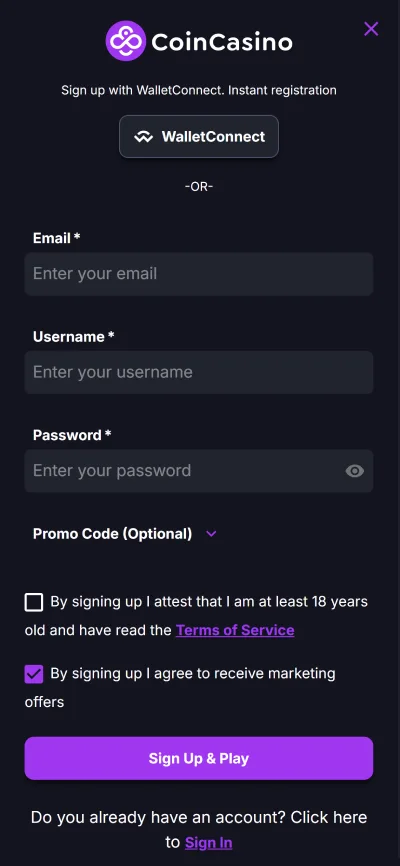Viewport: 400px width, 866px height.
Task: Close the sign-up dialog with the X
Action: [x=371, y=29]
